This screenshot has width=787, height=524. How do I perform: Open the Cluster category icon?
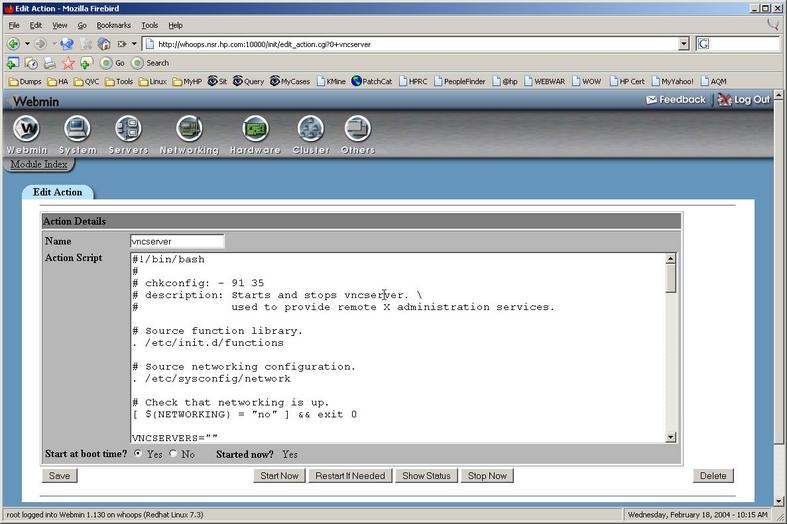pos(311,129)
